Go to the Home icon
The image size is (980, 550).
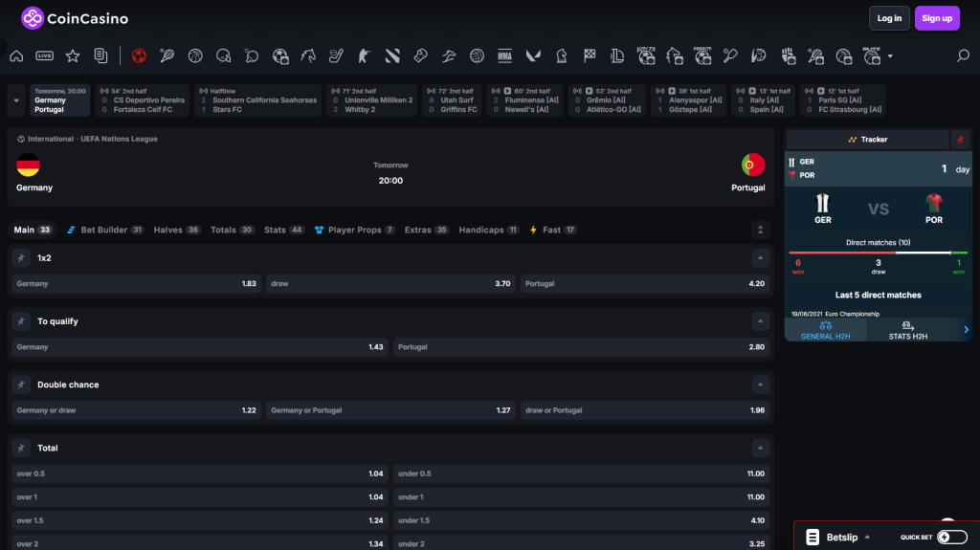pos(16,56)
